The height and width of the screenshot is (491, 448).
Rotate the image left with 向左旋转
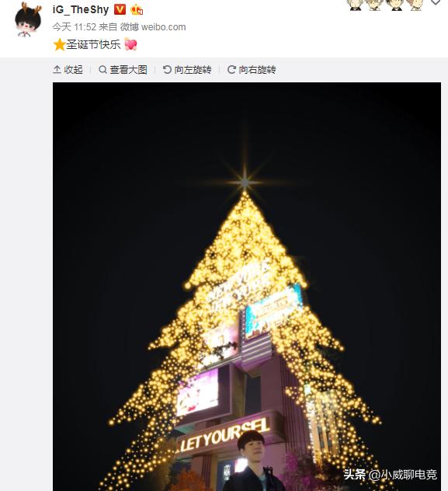tap(187, 69)
